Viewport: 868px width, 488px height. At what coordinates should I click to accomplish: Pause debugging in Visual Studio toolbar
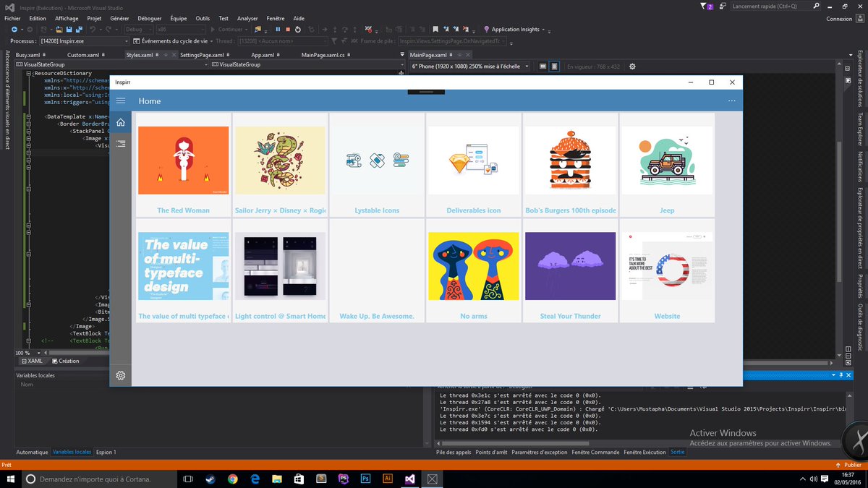point(278,30)
